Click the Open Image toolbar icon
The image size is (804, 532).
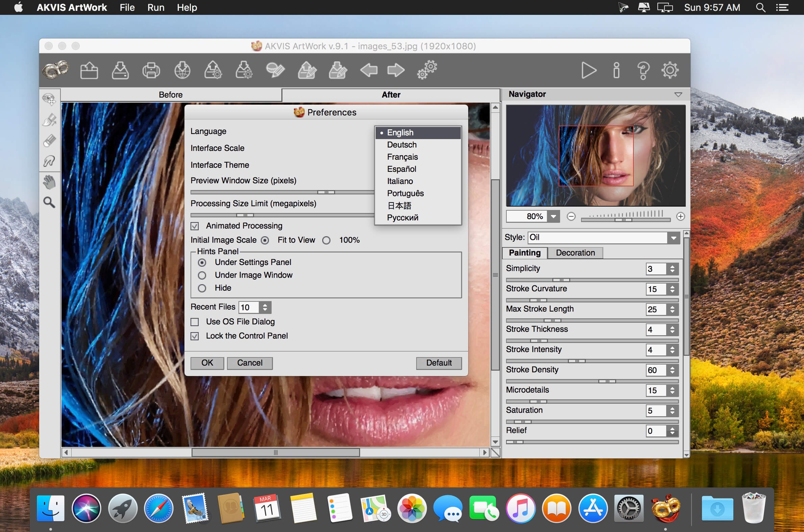89,70
